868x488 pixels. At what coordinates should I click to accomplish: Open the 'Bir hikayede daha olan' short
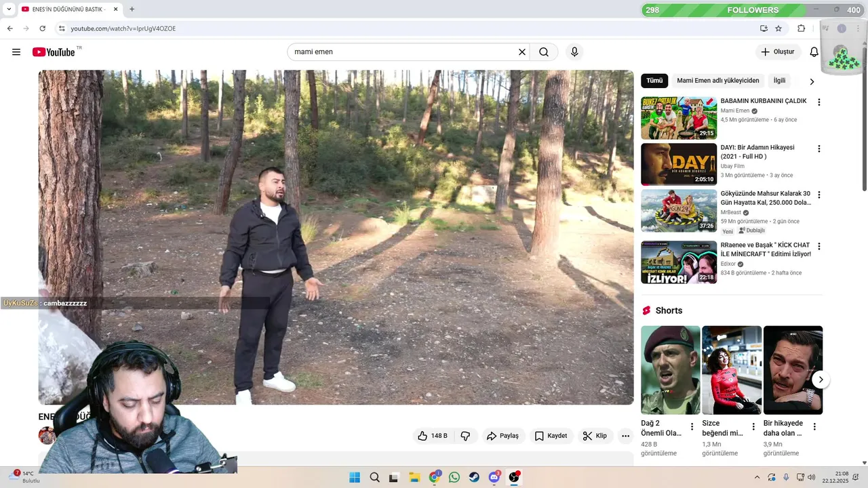pos(793,370)
